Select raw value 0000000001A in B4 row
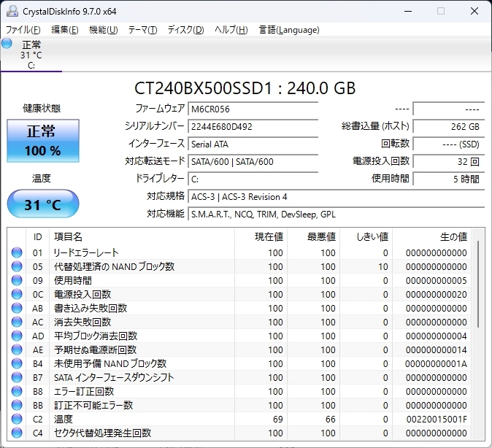492x448 pixels. [436, 363]
